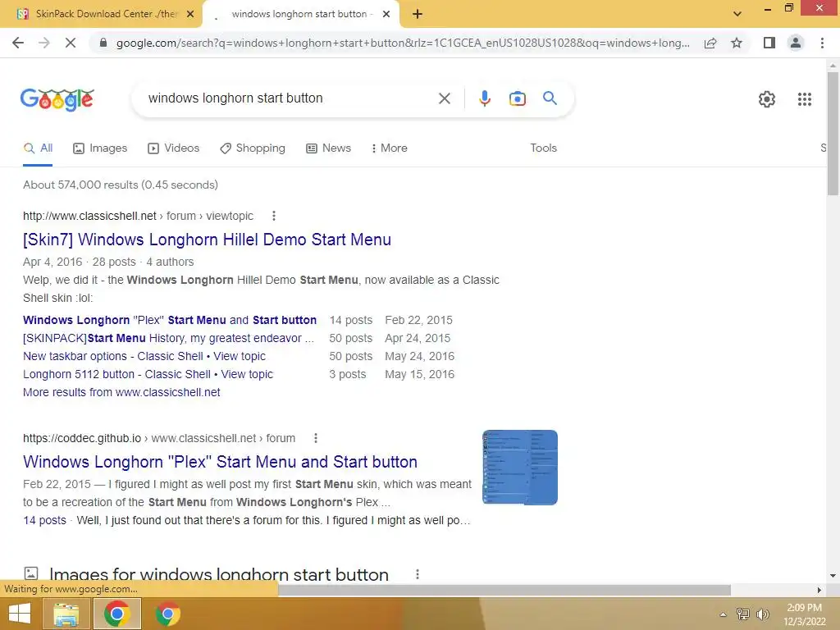Open More results from www.classicshell.net
Screen dimensions: 840x630
pos(121,392)
